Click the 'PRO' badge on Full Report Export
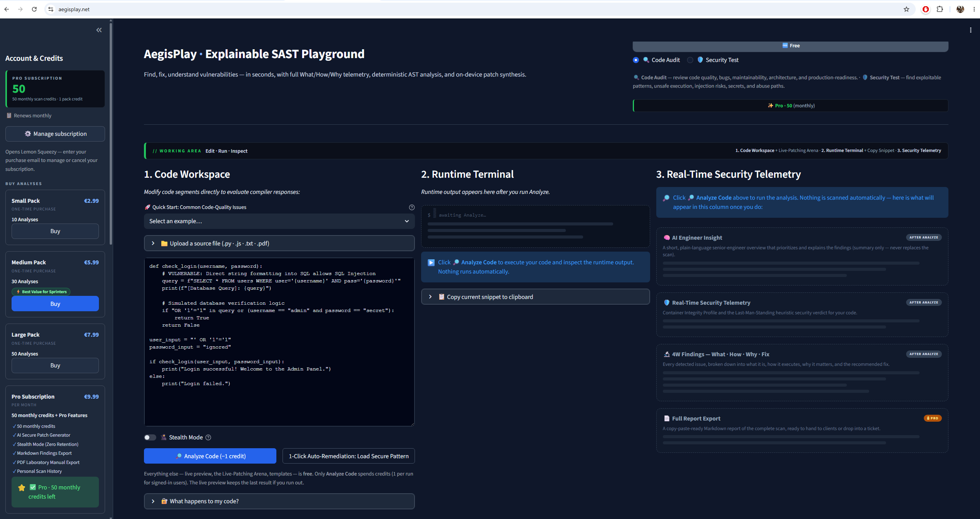980x519 pixels. (x=933, y=419)
